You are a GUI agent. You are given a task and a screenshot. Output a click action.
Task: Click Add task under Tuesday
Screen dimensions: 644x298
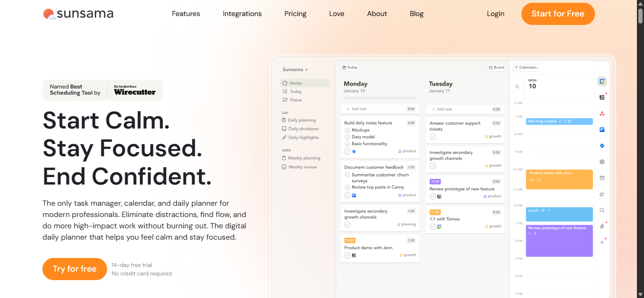[x=465, y=109]
